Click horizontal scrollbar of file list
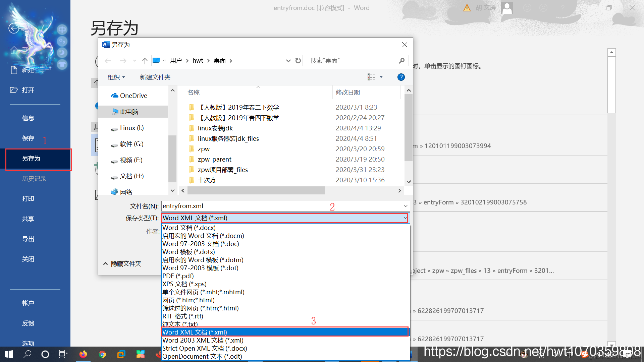644x362 pixels. 256,190
